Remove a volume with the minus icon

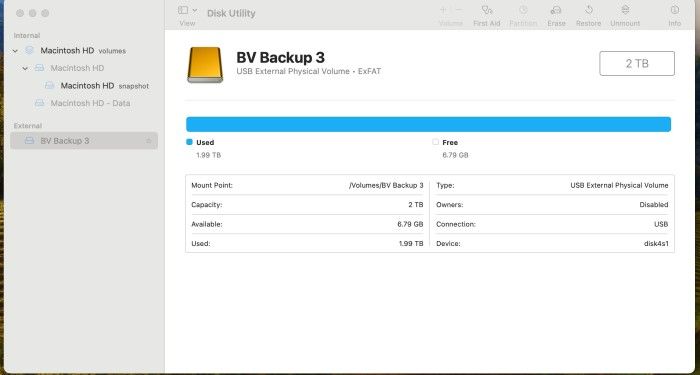[458, 10]
